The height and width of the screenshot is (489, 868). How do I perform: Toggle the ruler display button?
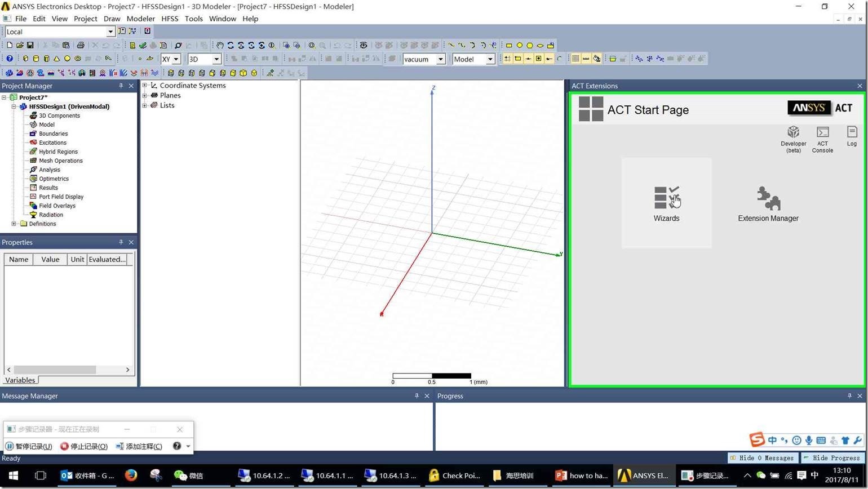click(586, 59)
